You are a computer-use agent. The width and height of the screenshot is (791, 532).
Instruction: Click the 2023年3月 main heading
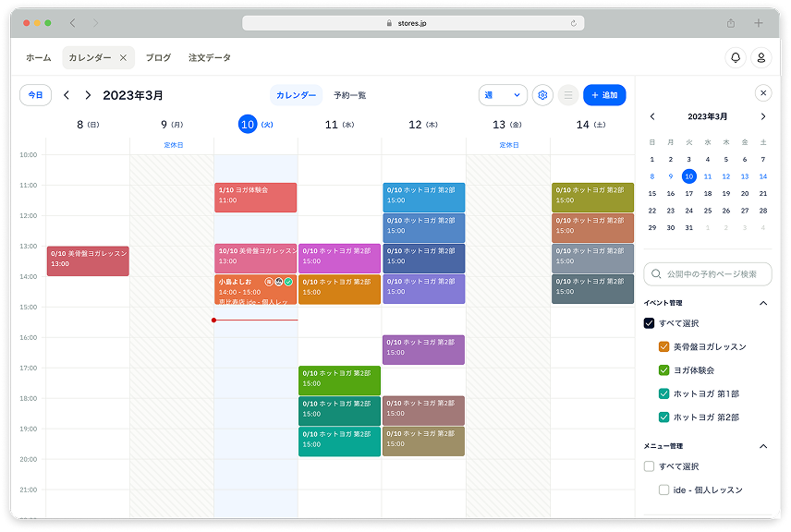tap(133, 95)
